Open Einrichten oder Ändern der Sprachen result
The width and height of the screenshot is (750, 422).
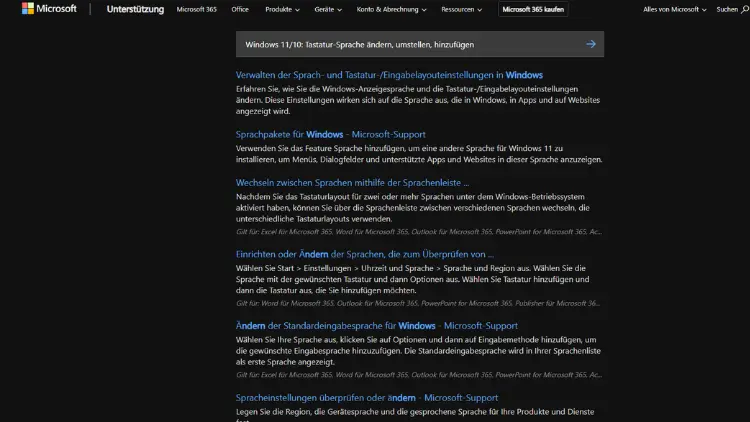364,254
